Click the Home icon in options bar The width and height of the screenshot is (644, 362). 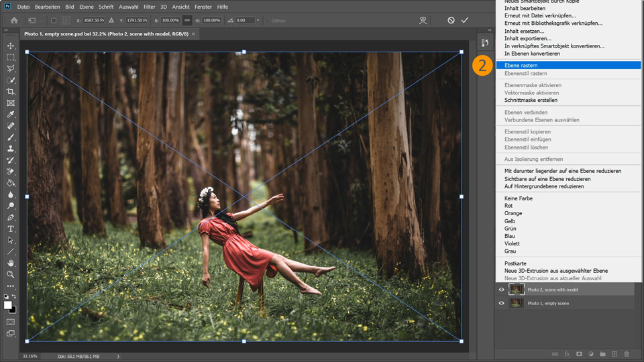pyautogui.click(x=13, y=20)
